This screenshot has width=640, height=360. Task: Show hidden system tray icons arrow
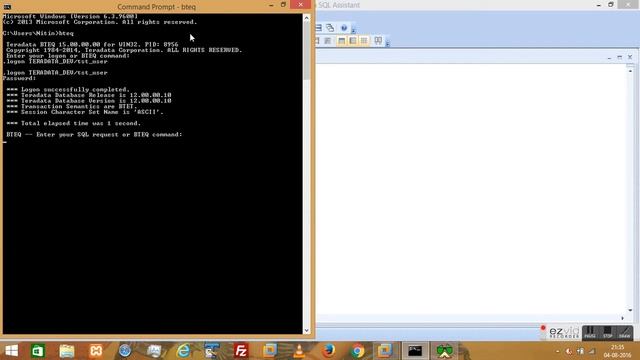558,351
